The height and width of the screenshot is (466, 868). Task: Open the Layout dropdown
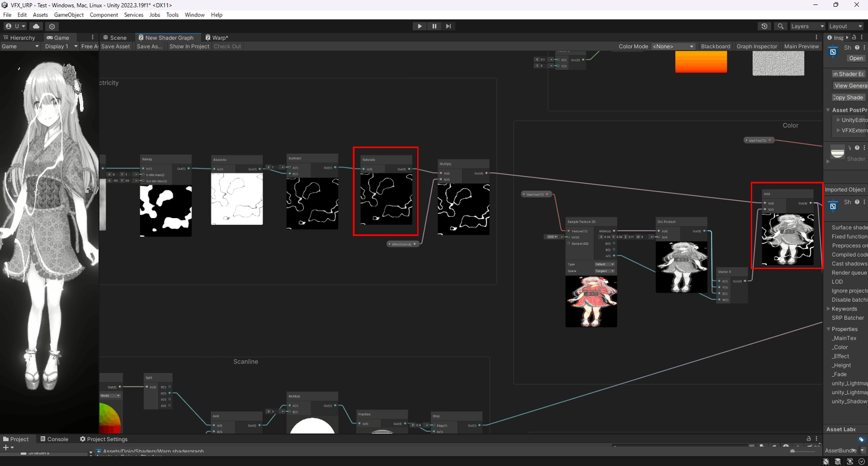pyautogui.click(x=845, y=27)
